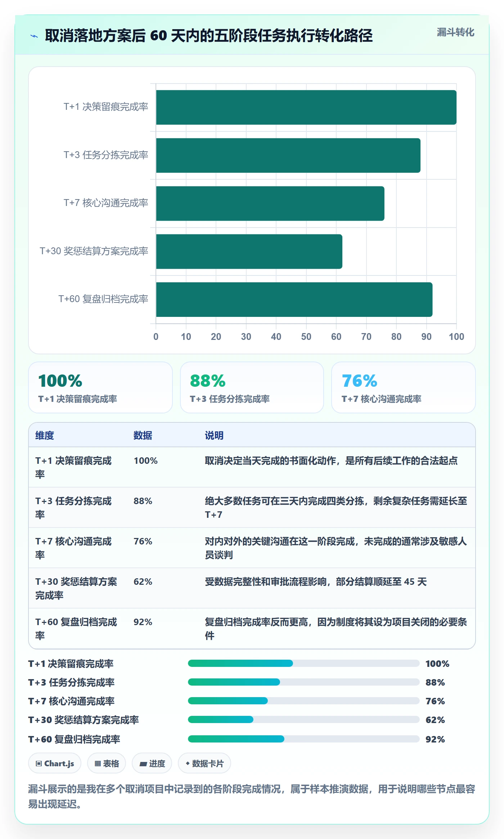Click the T+30 奖惩结算方案完成率 progress bar
504x839 pixels.
coord(304,719)
